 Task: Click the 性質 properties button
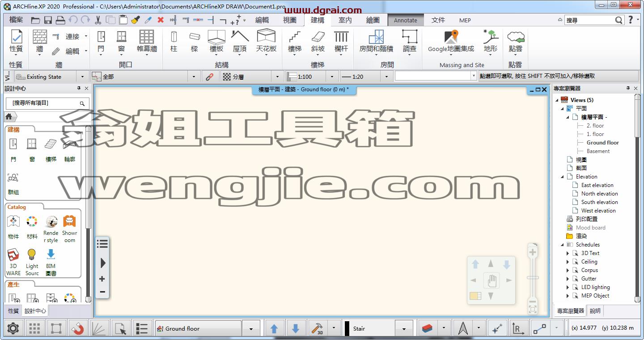tap(16, 42)
